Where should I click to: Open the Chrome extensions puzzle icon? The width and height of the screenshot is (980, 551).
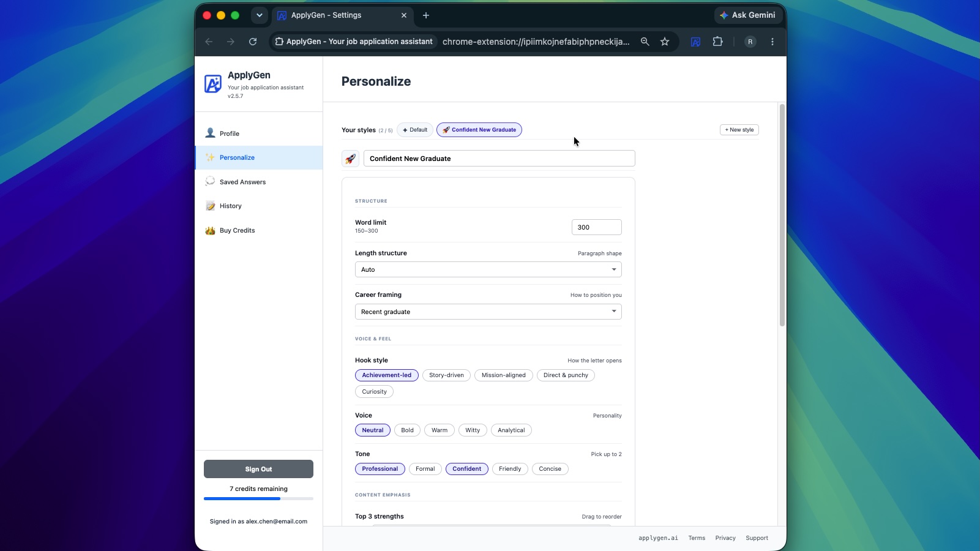(717, 42)
